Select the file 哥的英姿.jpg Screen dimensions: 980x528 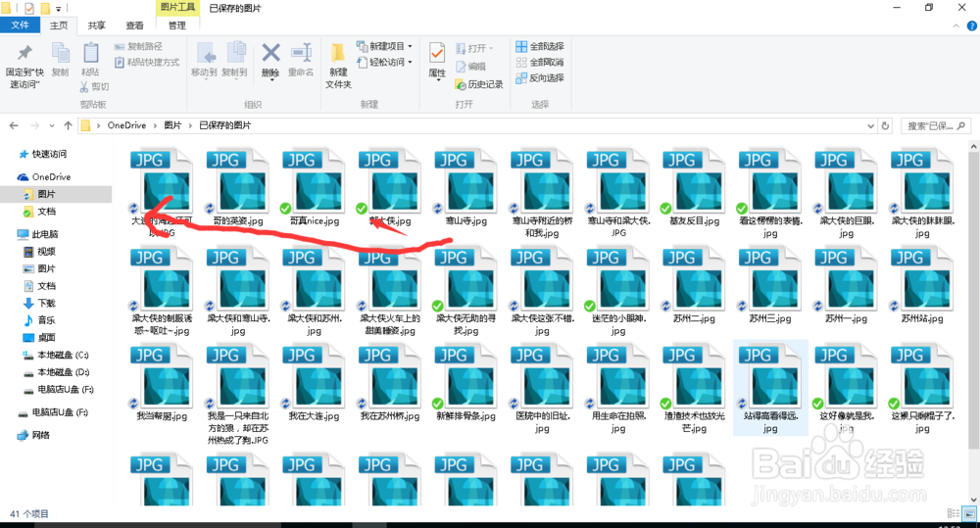(237, 187)
